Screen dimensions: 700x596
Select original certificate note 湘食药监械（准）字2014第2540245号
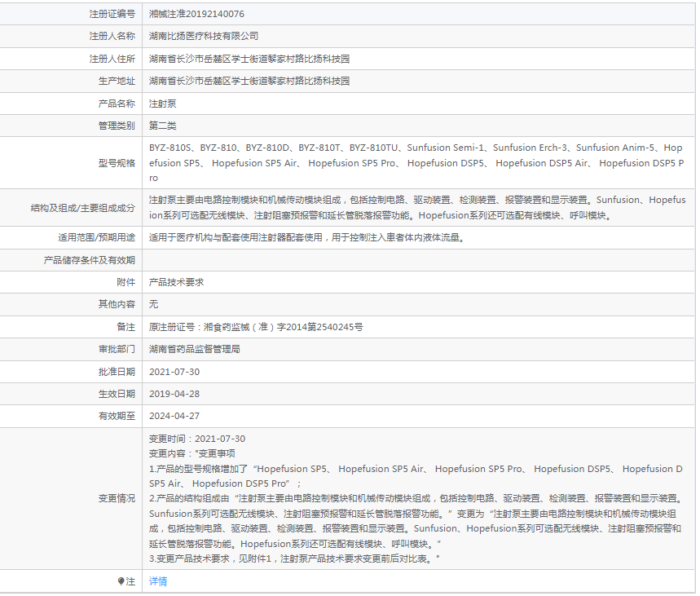[x=284, y=327]
